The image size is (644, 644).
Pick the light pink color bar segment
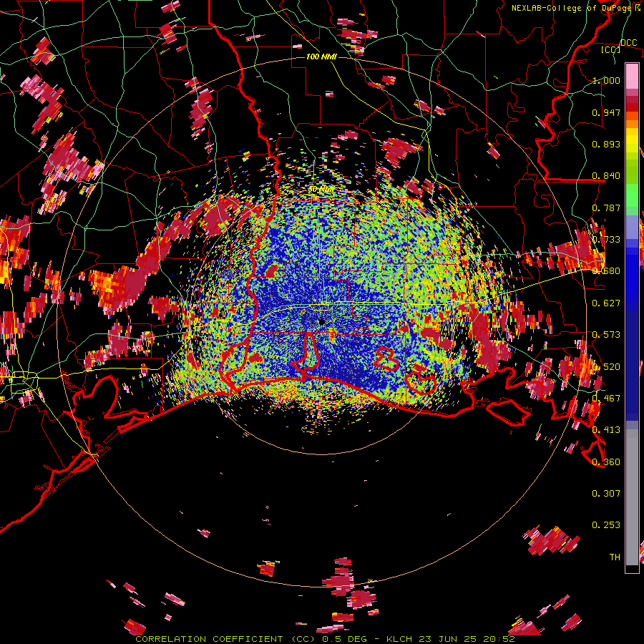click(632, 77)
